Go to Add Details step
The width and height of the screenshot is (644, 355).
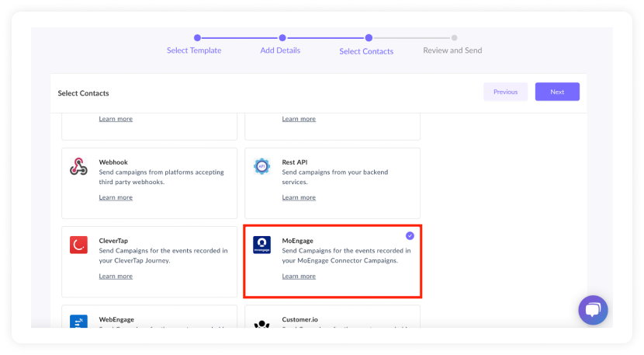[280, 50]
